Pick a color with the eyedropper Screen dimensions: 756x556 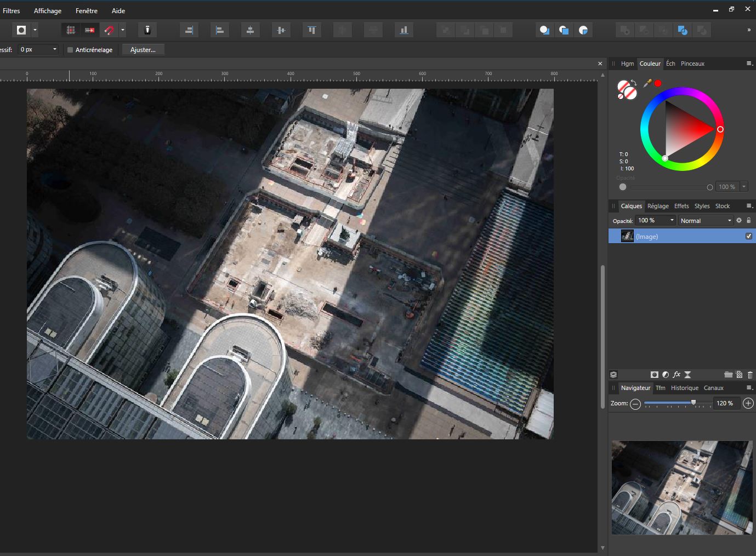(x=647, y=83)
